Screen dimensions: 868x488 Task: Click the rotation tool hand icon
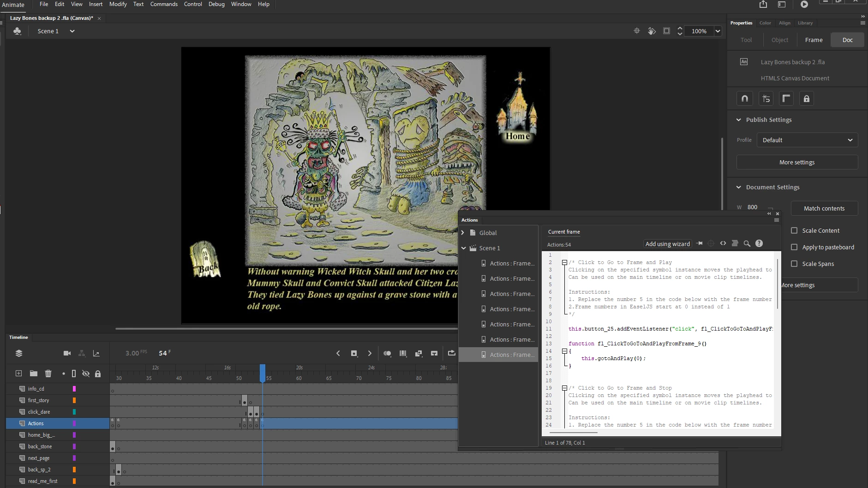(652, 31)
